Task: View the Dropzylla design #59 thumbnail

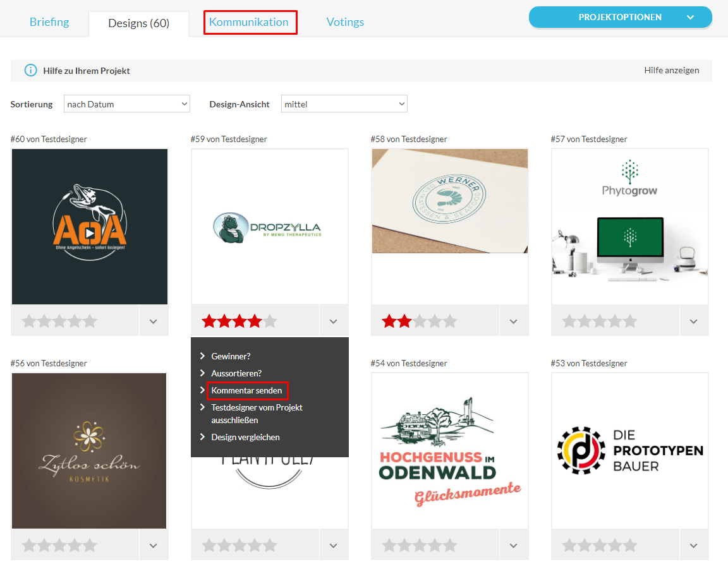Action: tap(269, 227)
